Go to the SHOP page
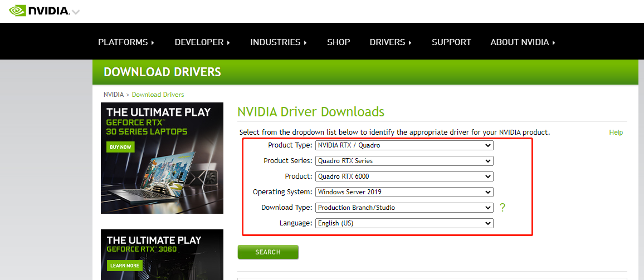Screen dimensions: 644x280 coord(339,42)
